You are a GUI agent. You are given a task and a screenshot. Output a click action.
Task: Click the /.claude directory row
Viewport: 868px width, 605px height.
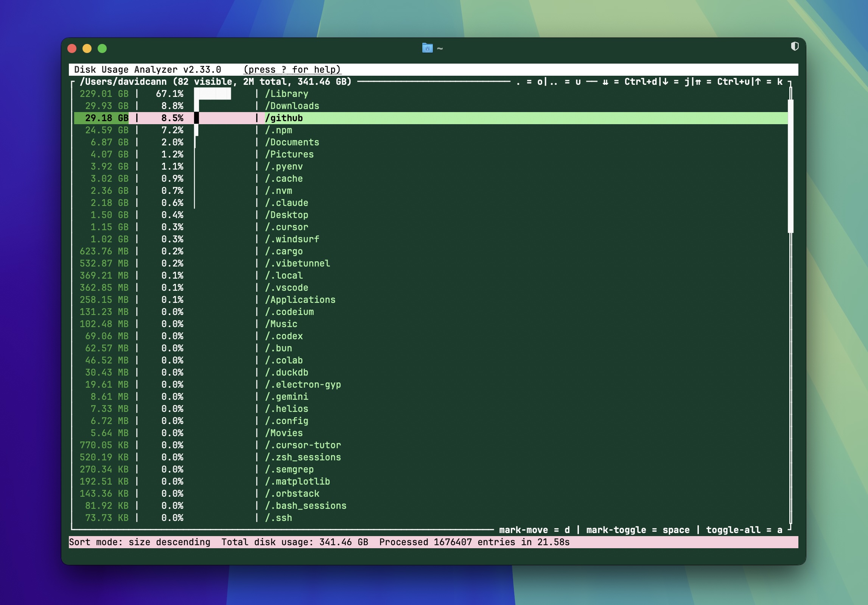[x=286, y=203]
